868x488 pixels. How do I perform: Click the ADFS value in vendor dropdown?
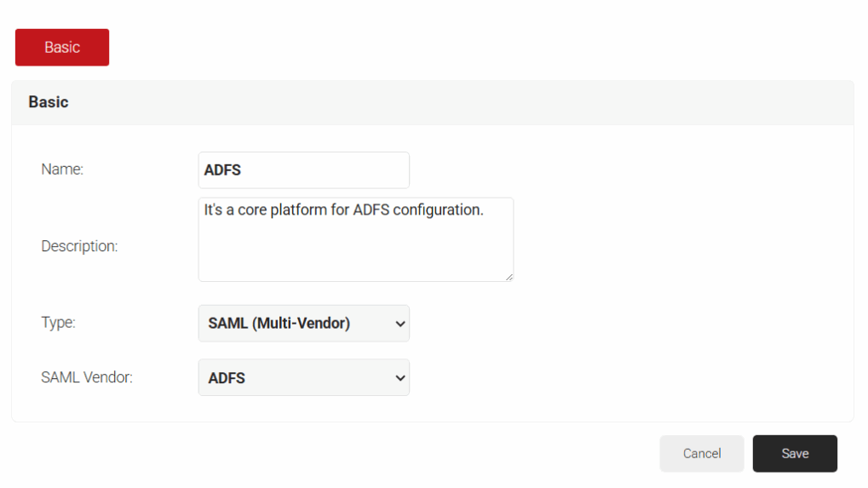(227, 378)
